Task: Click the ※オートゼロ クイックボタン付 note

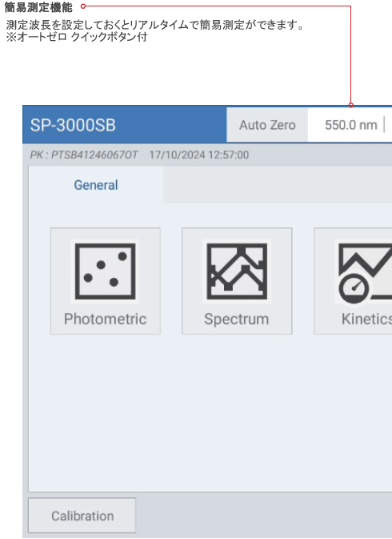Action: pos(77,37)
